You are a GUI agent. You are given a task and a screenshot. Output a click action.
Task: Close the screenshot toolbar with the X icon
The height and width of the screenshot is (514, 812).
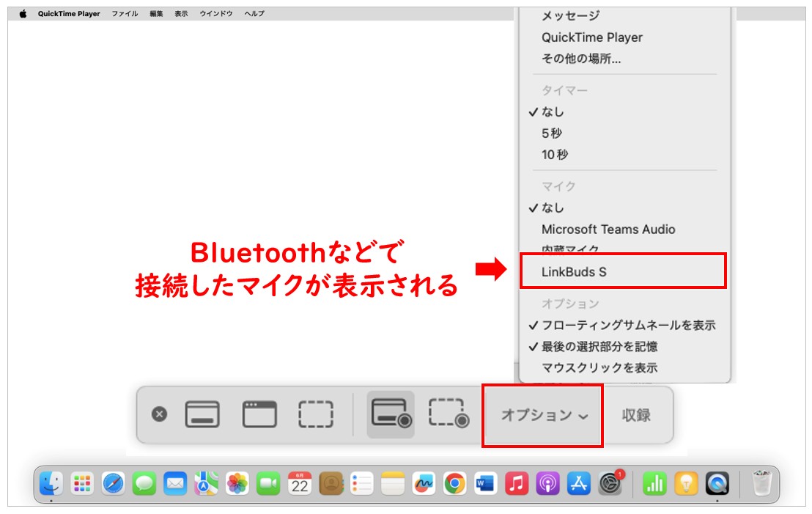coord(160,414)
